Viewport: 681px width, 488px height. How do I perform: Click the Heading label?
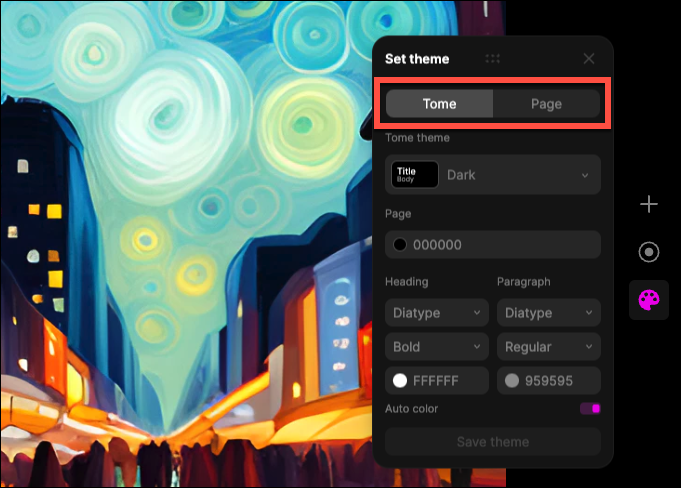pos(407,282)
